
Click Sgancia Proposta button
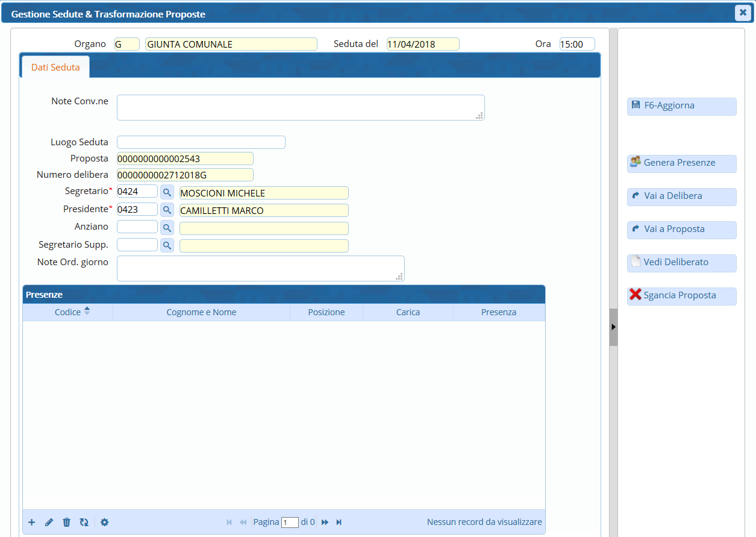point(681,296)
